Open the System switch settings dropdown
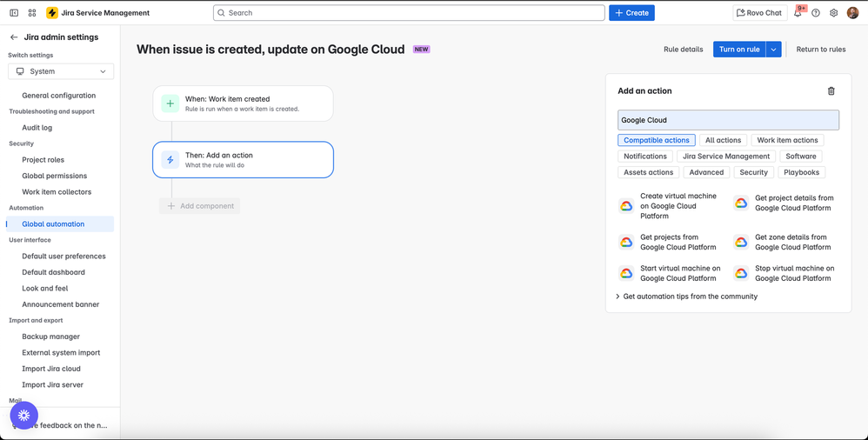Screen dimensions: 868x440 [x=61, y=71]
